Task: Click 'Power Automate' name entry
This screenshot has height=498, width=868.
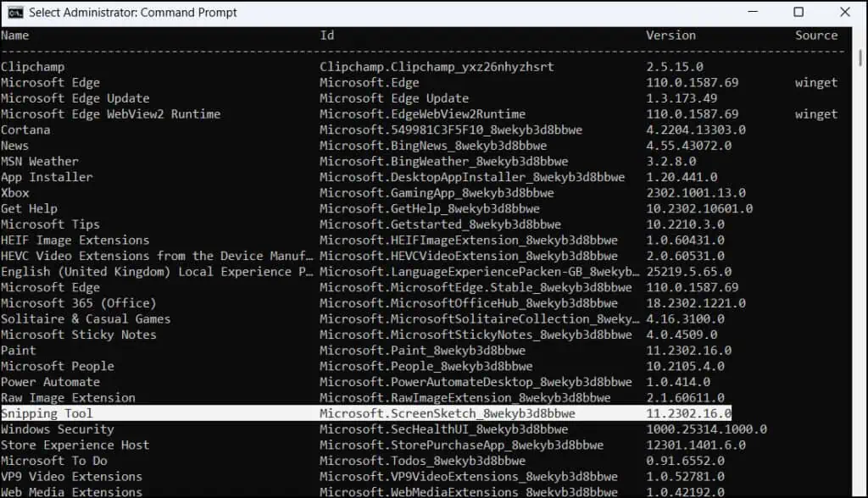Action: click(50, 382)
